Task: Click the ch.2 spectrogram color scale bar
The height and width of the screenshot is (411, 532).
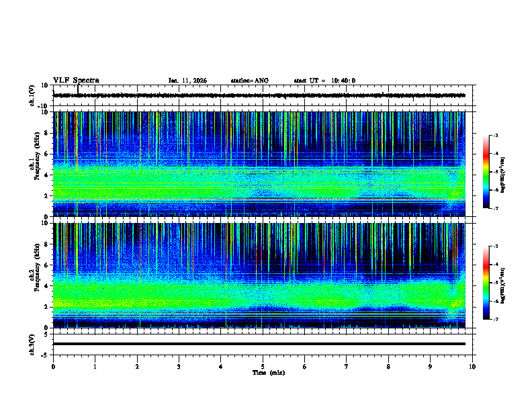Action: (x=486, y=283)
